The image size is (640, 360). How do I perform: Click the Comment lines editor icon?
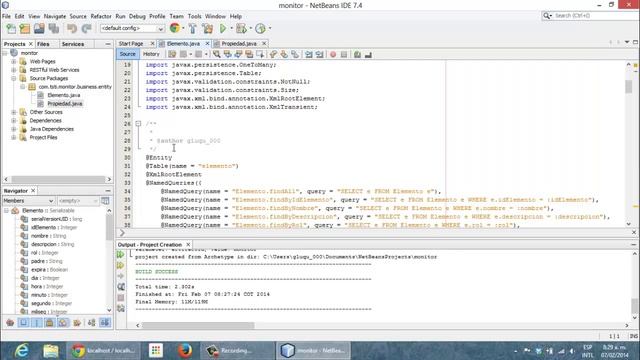click(357, 54)
